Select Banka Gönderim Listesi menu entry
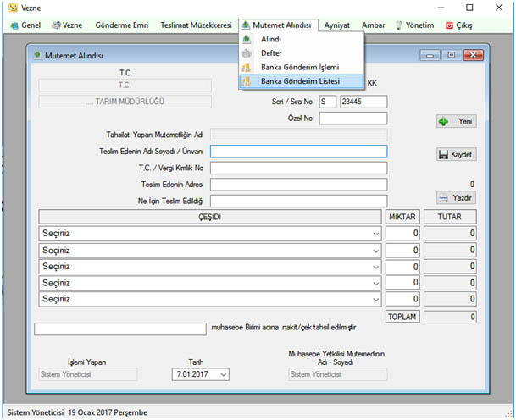This screenshot has height=420, width=516. click(x=302, y=81)
